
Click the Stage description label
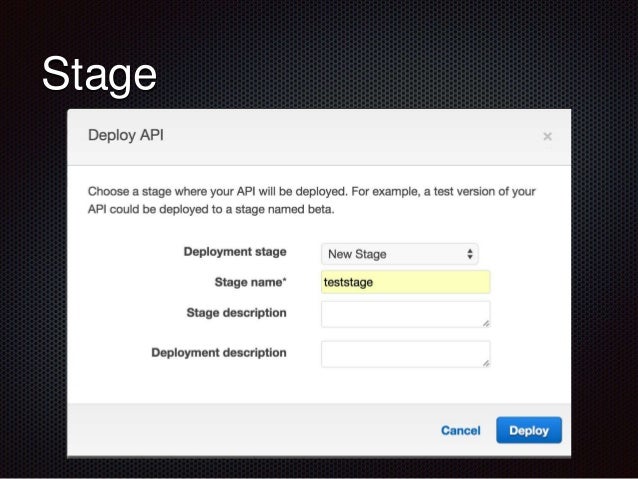(x=236, y=313)
